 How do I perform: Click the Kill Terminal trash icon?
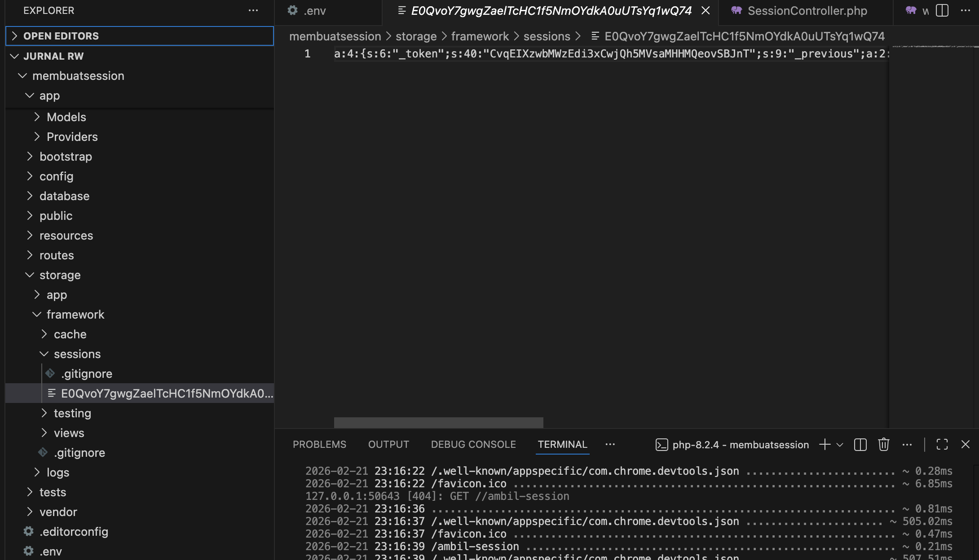point(883,444)
